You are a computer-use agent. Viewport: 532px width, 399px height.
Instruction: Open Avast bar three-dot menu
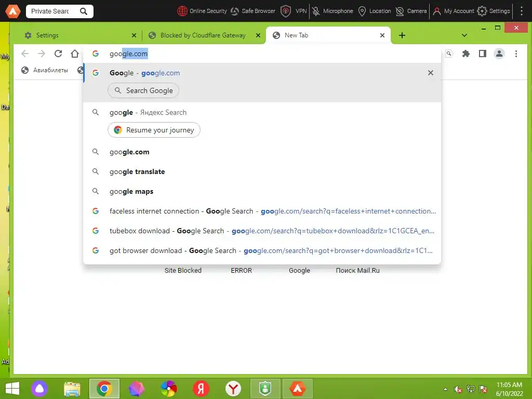tap(522, 11)
